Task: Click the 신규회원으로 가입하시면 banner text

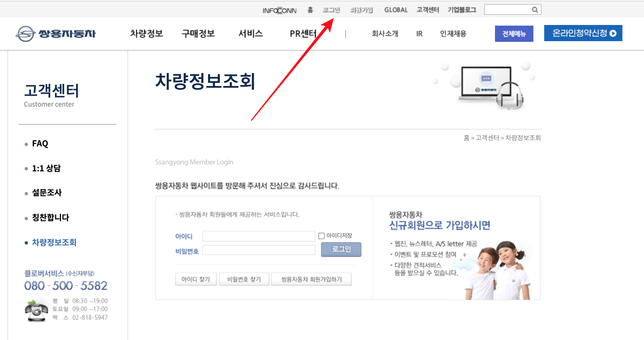Action: [440, 225]
